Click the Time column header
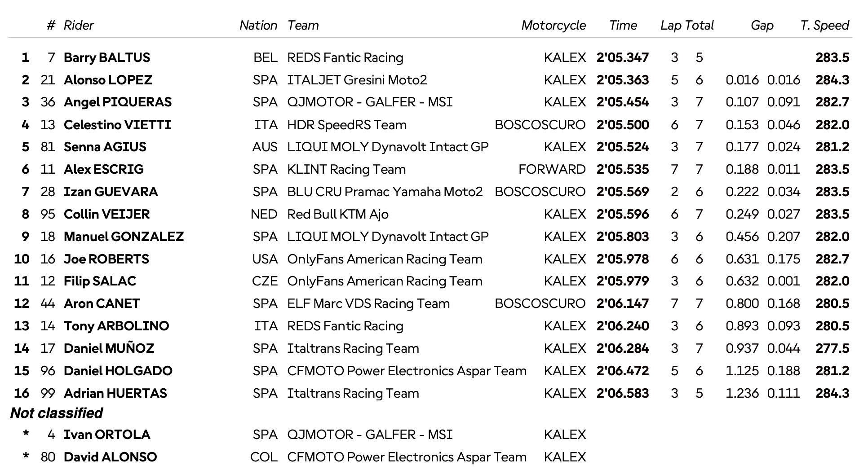Image resolution: width=868 pixels, height=474 pixels. coord(623,25)
